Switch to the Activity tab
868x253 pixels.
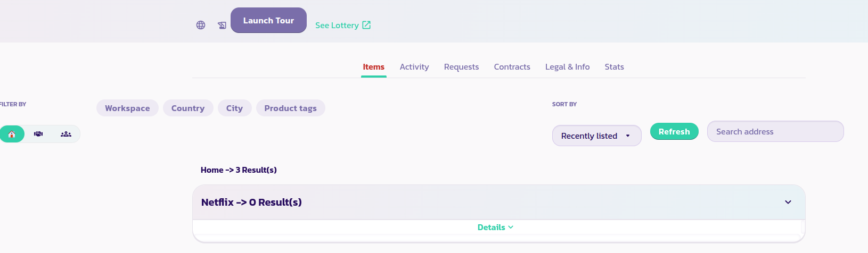(x=414, y=67)
